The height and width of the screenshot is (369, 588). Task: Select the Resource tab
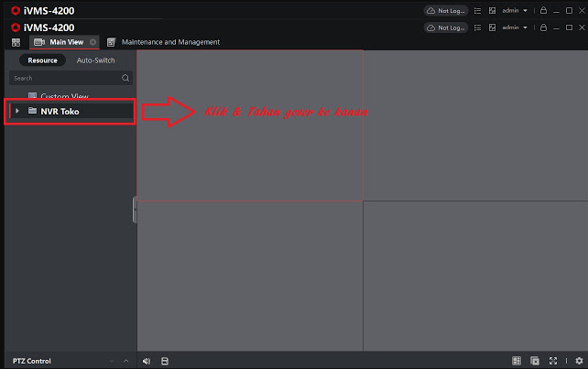(x=42, y=60)
